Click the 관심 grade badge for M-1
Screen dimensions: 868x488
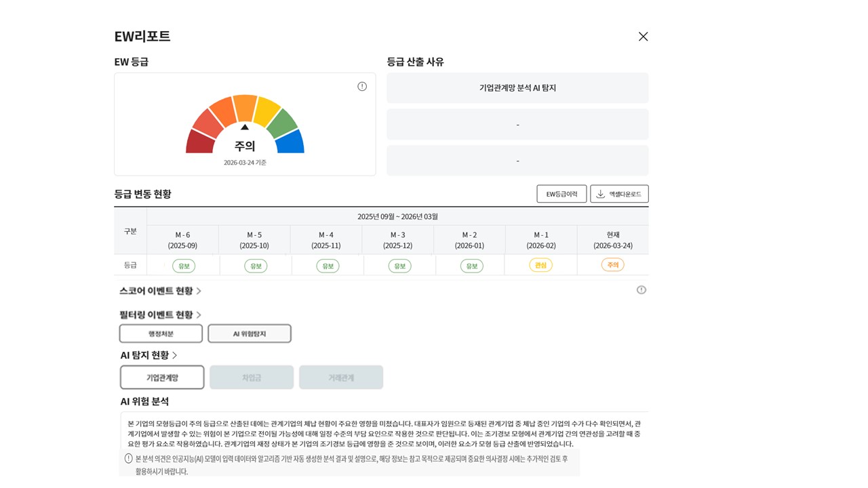pos(540,265)
